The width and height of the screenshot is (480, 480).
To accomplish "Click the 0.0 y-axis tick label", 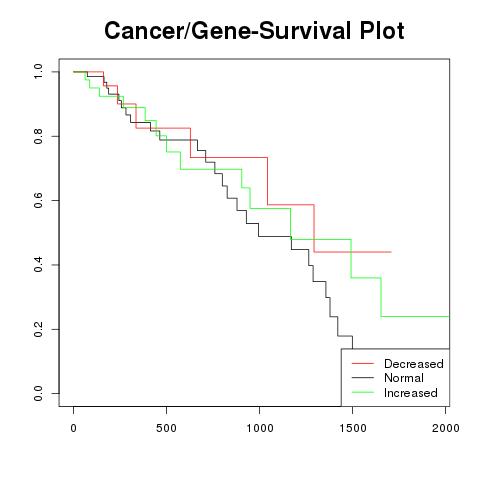I will (x=38, y=393).
